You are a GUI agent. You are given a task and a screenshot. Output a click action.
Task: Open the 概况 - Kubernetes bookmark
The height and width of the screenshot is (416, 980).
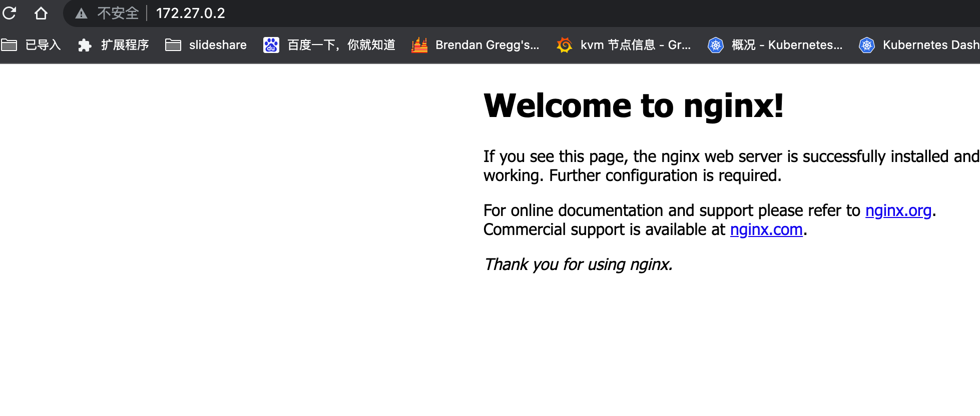775,45
